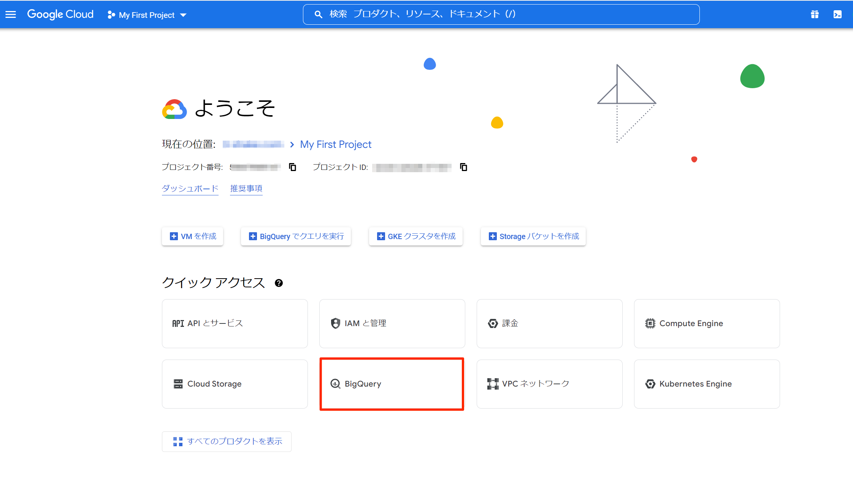Open the Kubernetes Engine card

(x=707, y=384)
